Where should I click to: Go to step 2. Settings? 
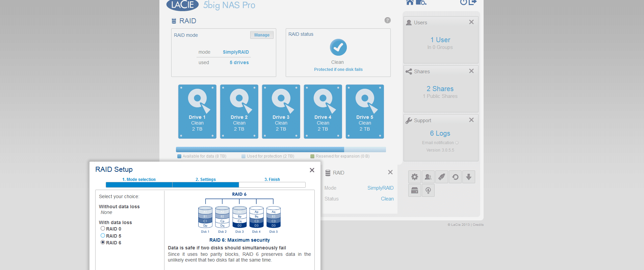click(x=206, y=180)
